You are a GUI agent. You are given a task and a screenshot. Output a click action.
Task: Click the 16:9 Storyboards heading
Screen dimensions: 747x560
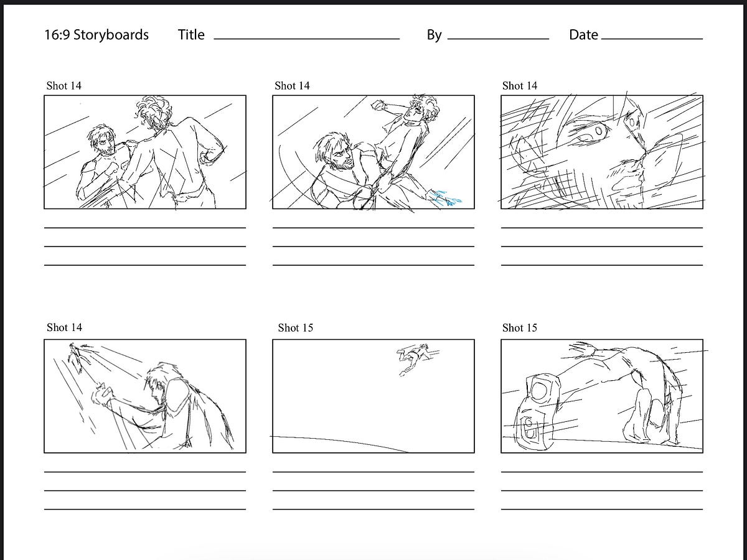[x=96, y=35]
